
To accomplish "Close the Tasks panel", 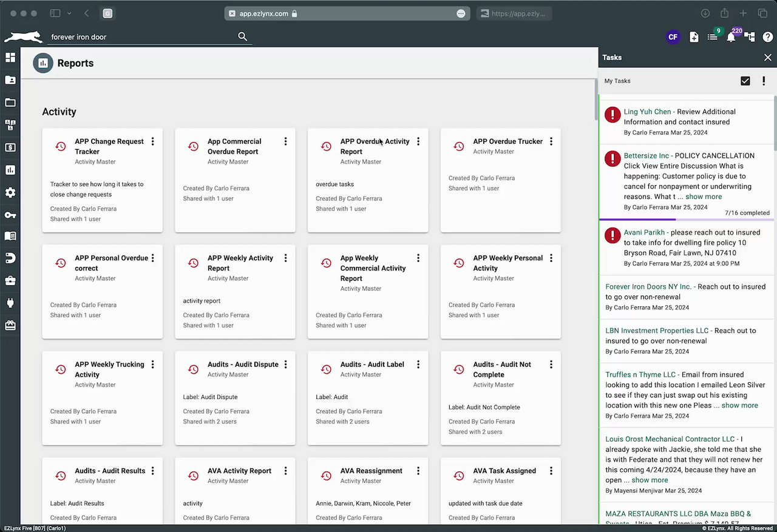I will click(768, 58).
